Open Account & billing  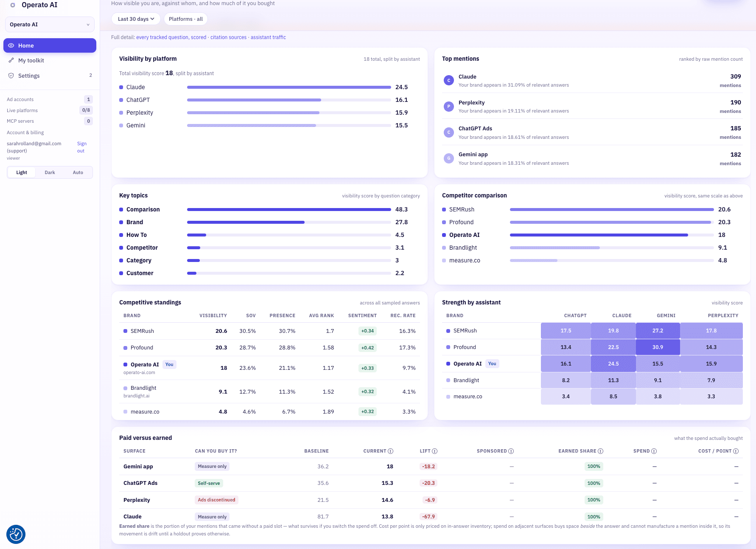coord(25,132)
